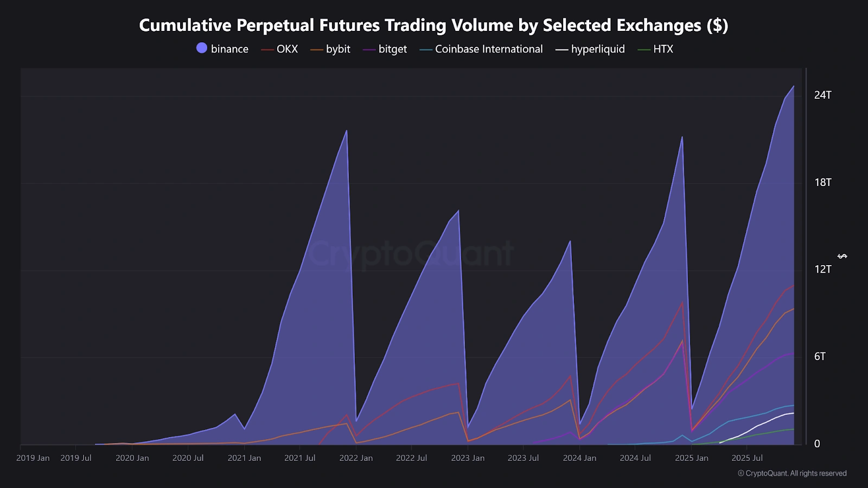Screen dimensions: 868x488
Task: Click the 2021 Jan x-axis tick label
Action: (x=244, y=458)
